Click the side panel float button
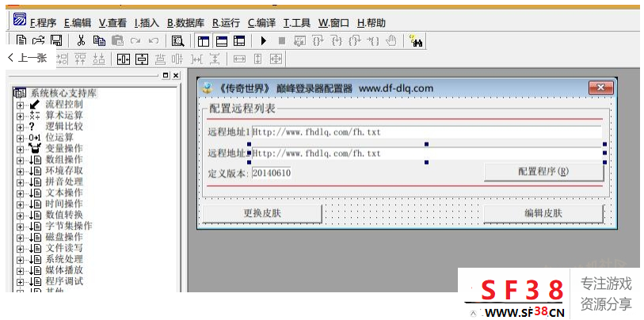This screenshot has width=644, height=320. click(166, 75)
